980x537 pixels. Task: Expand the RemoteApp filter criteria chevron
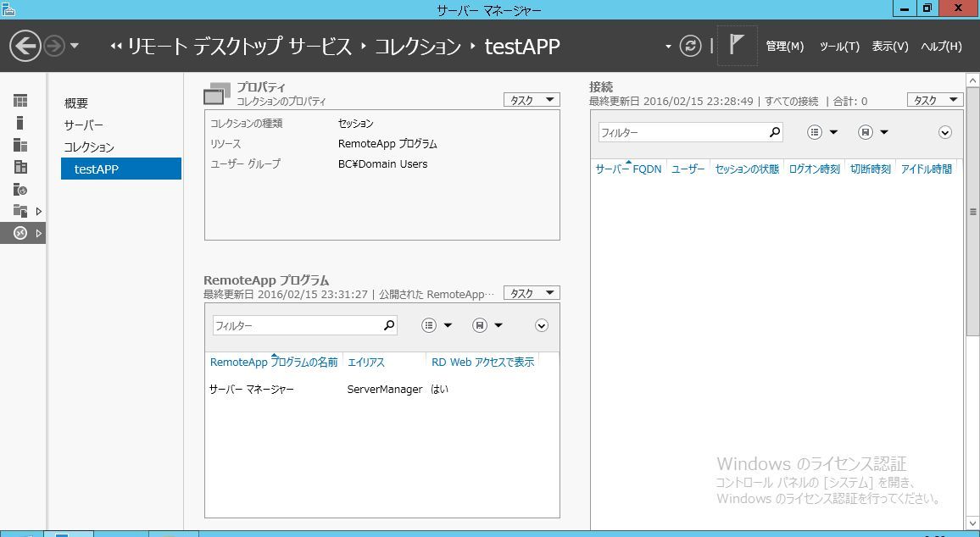click(x=542, y=325)
